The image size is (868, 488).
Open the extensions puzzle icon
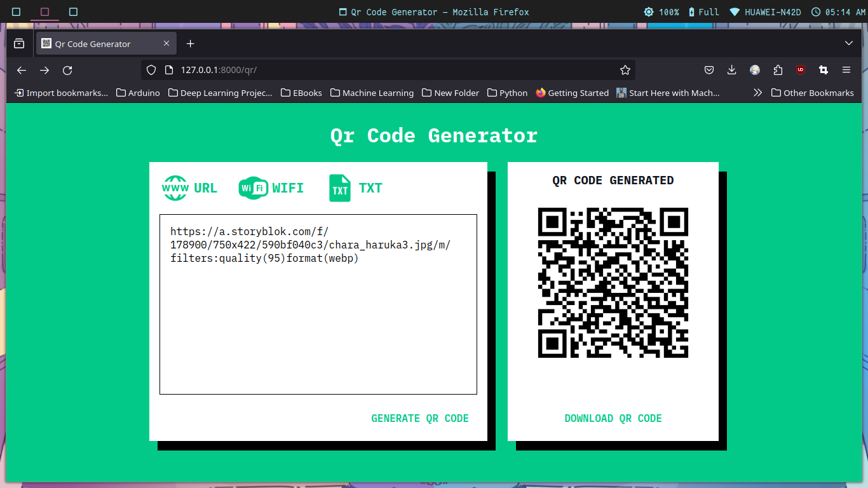click(x=778, y=70)
